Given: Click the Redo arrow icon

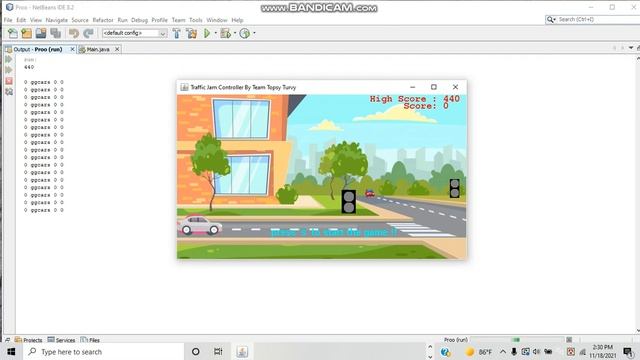Looking at the screenshot, I should click(88, 33).
